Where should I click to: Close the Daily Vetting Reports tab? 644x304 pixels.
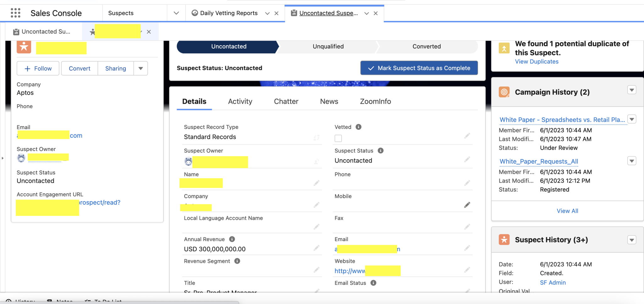(x=276, y=13)
